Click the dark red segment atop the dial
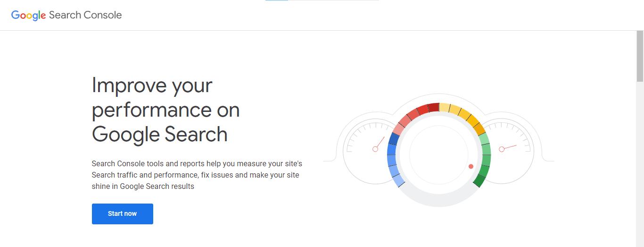The width and height of the screenshot is (644, 247). [434, 108]
